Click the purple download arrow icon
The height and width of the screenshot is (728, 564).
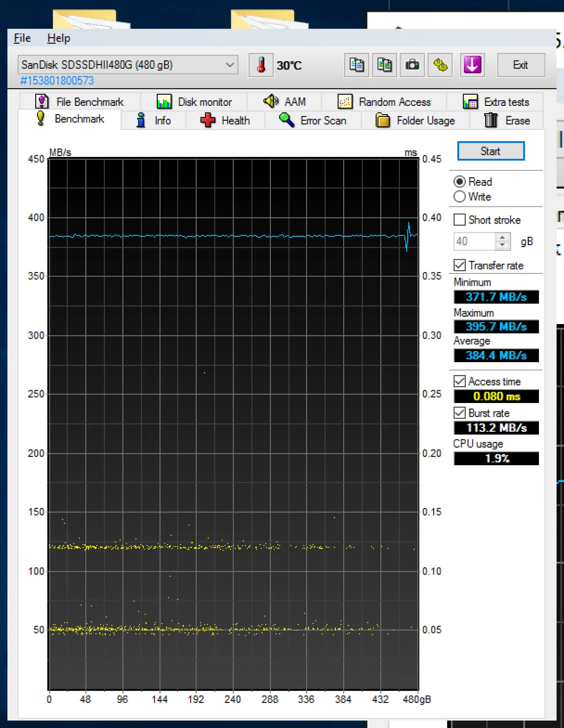[x=472, y=65]
